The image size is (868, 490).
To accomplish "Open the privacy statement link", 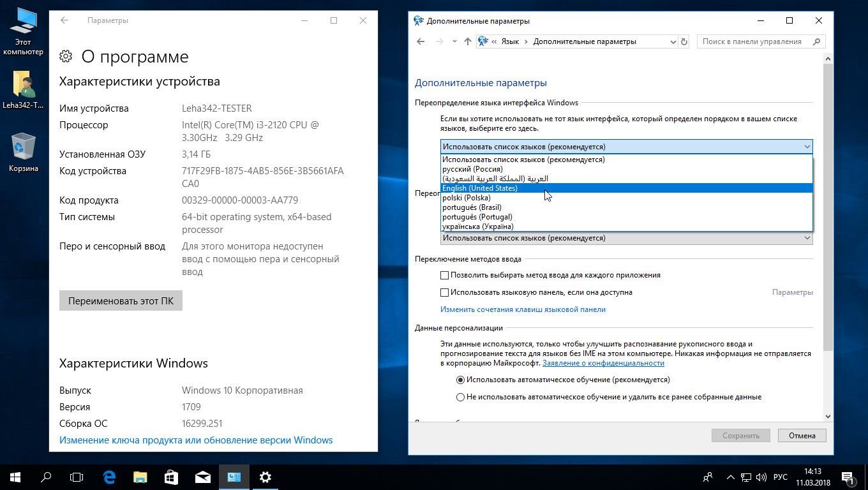I will [x=603, y=363].
